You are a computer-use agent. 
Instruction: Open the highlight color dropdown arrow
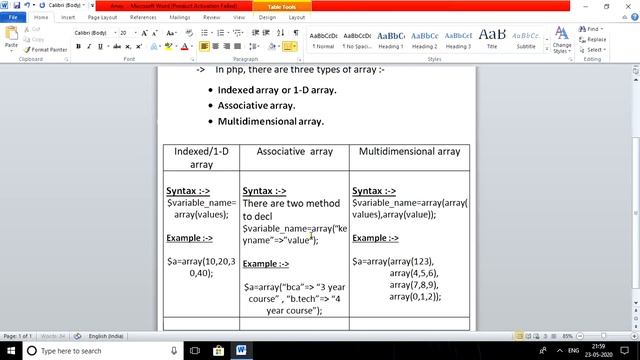(176, 47)
